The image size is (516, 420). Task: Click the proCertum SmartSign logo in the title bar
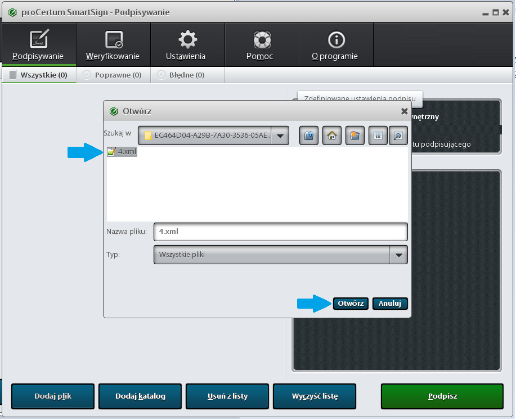click(12, 12)
